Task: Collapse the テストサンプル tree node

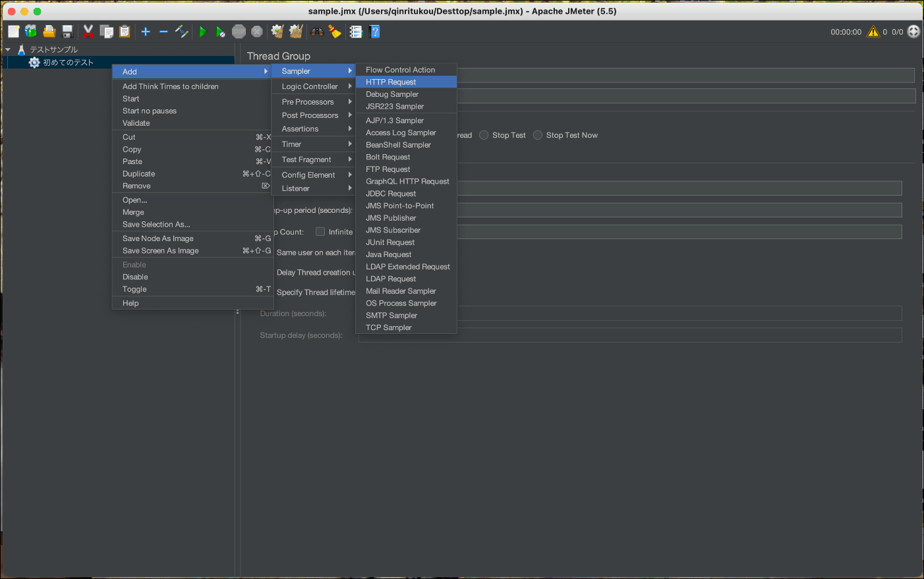Action: [8, 49]
